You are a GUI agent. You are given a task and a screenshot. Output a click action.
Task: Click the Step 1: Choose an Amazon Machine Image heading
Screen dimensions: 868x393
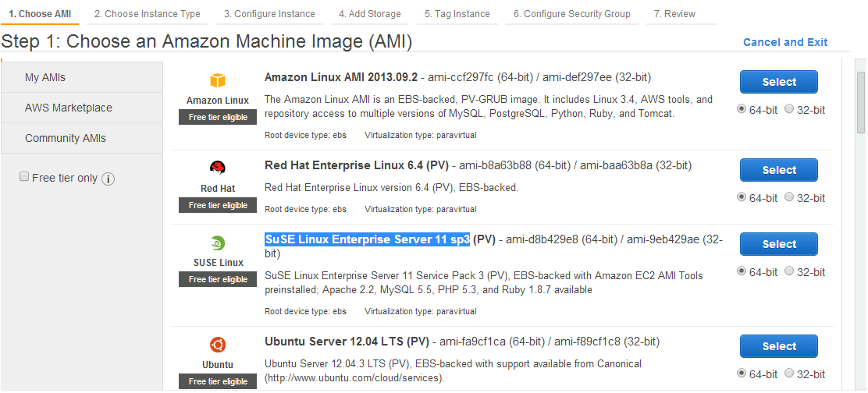tap(207, 42)
